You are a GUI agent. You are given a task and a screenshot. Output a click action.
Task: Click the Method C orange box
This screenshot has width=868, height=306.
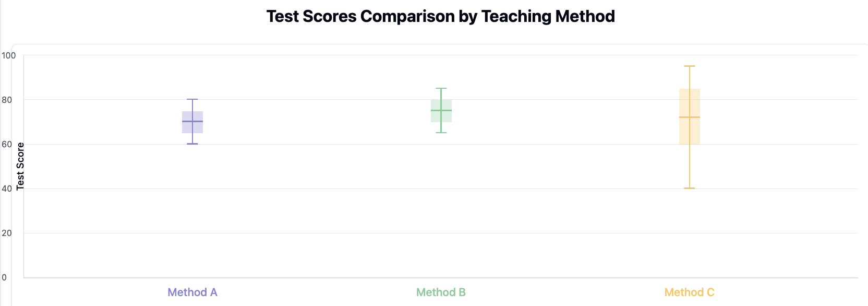(x=690, y=116)
